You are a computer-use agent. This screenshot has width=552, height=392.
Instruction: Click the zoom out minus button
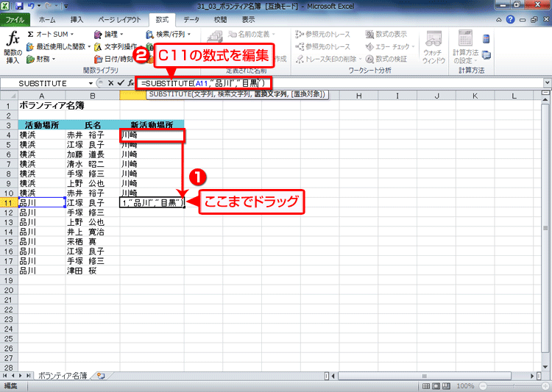[x=483, y=386]
